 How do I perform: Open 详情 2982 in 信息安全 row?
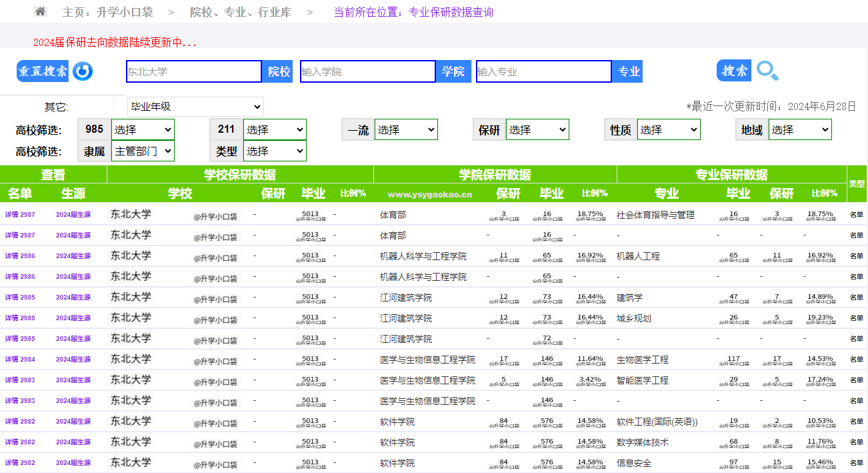coord(20,463)
